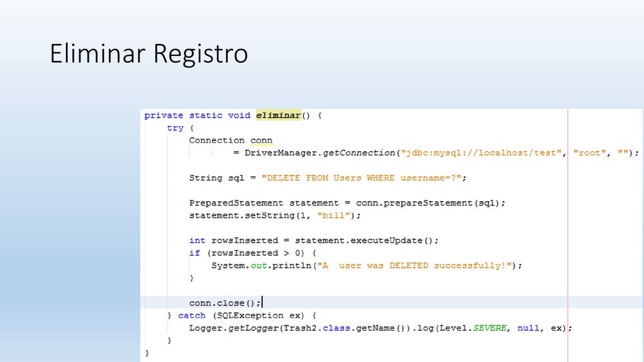Click 'DriverManager.getConnection' call
This screenshot has height=362, width=644.
tap(320, 153)
